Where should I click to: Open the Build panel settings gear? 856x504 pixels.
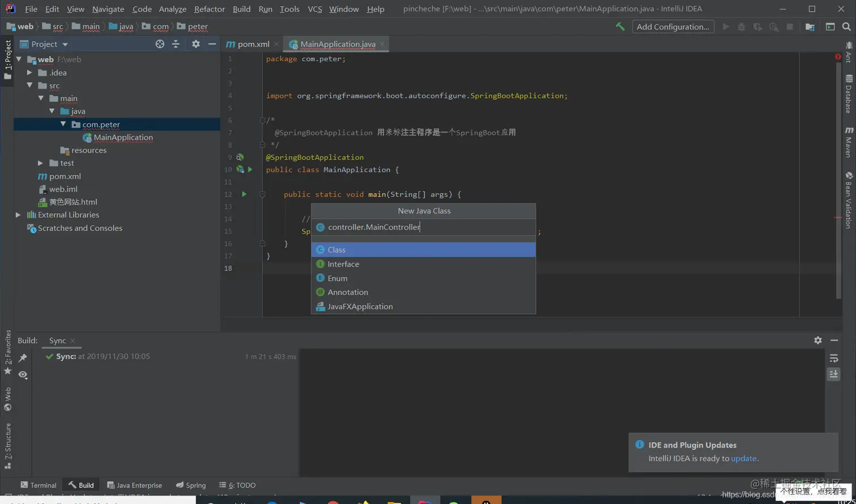[818, 340]
